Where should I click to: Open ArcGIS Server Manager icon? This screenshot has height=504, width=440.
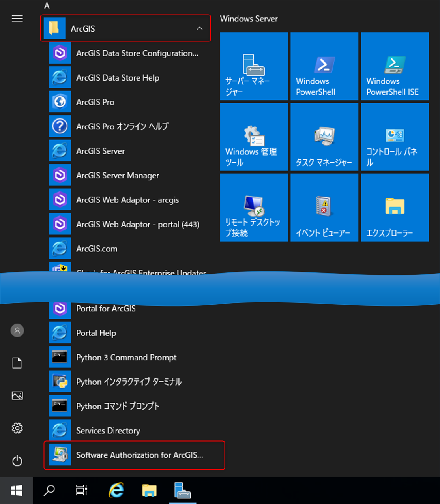60,175
